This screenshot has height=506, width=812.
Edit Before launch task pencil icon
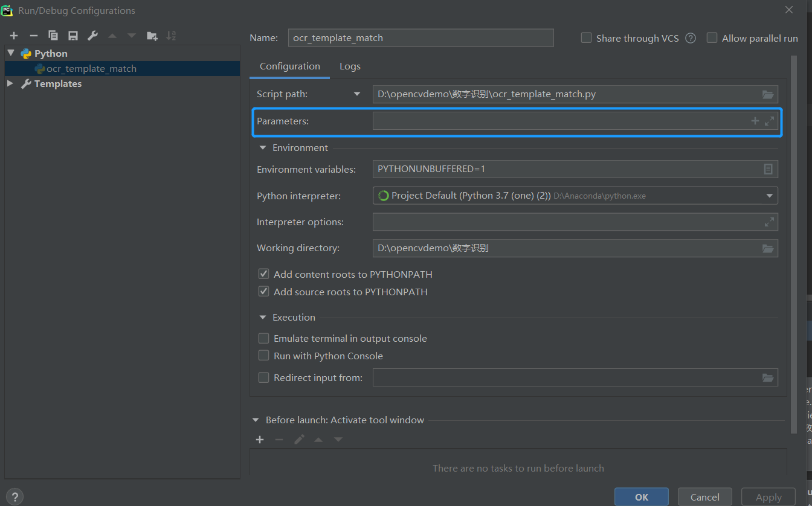click(x=299, y=440)
